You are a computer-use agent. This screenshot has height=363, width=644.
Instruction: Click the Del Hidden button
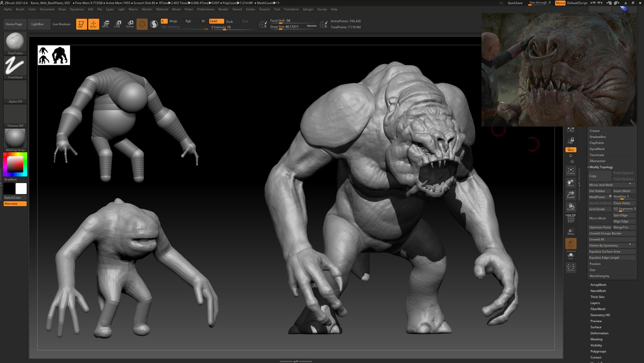pyautogui.click(x=600, y=191)
